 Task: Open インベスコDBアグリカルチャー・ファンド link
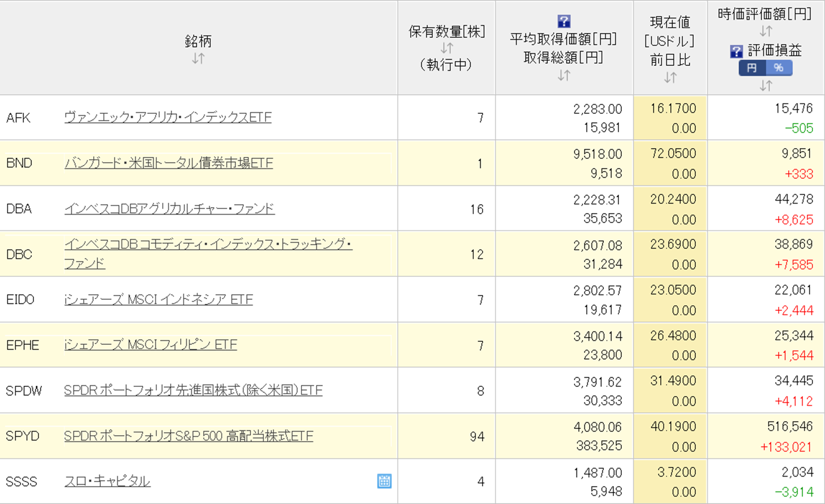point(169,209)
